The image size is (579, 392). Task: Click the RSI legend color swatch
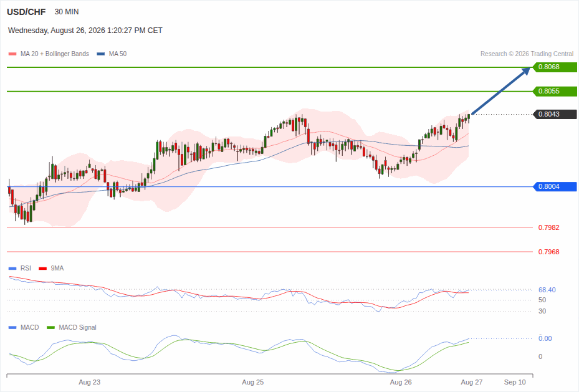point(12,269)
